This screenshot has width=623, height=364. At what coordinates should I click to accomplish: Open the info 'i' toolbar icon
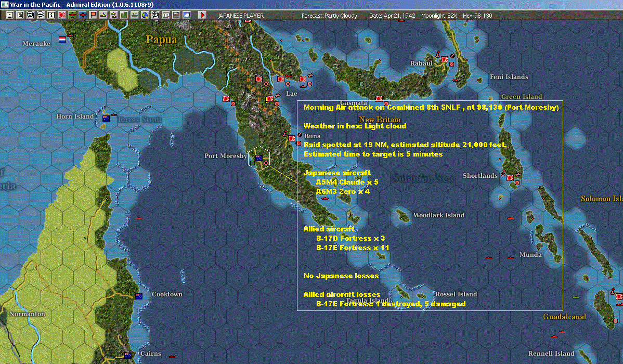(51, 15)
